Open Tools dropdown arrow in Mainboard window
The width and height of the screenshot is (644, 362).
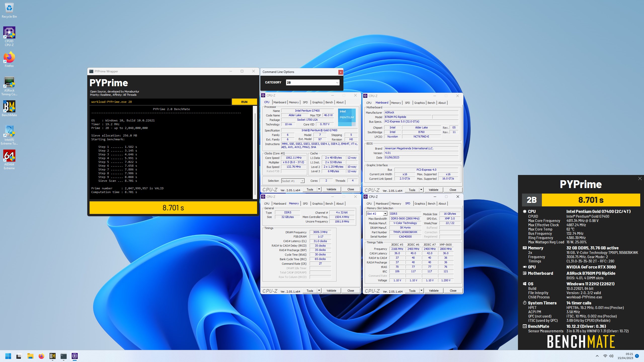click(x=421, y=190)
